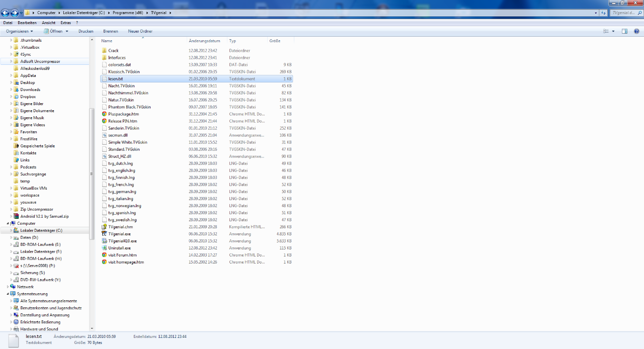The height and width of the screenshot is (349, 644).
Task: Click the Neuer Ordner button
Action: (x=140, y=31)
